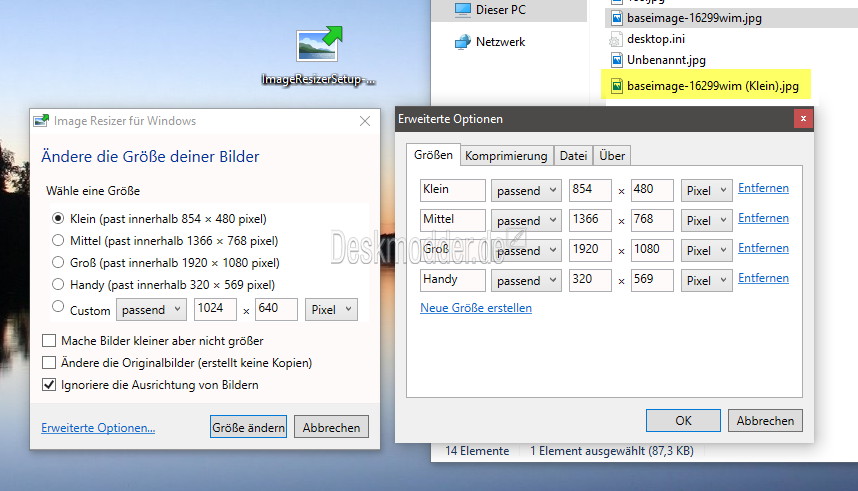Select the baseimage-16299wim (Klein).jpg file name
This screenshot has height=491, width=858.
712,86
